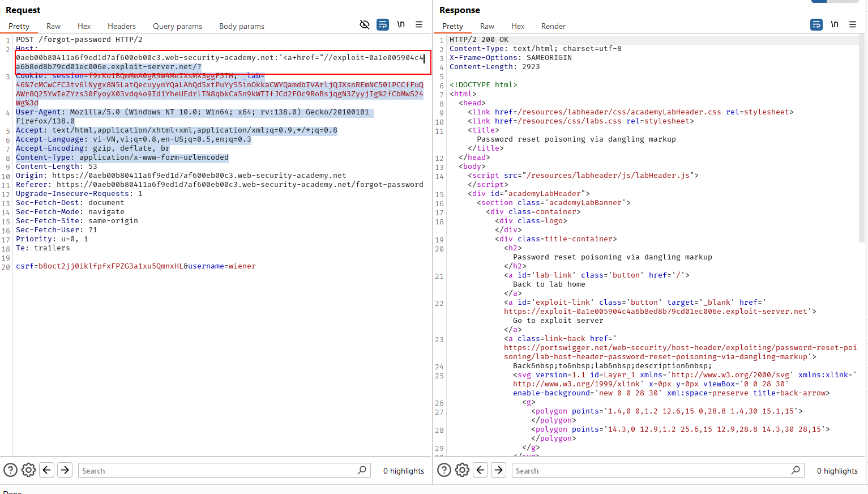Click the csrf and username body parameters line

(136, 266)
